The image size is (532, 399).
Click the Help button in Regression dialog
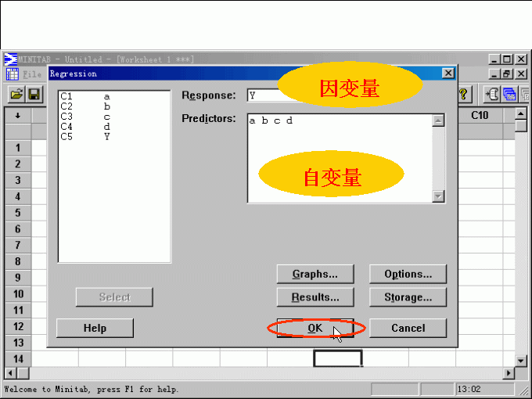[x=95, y=328]
